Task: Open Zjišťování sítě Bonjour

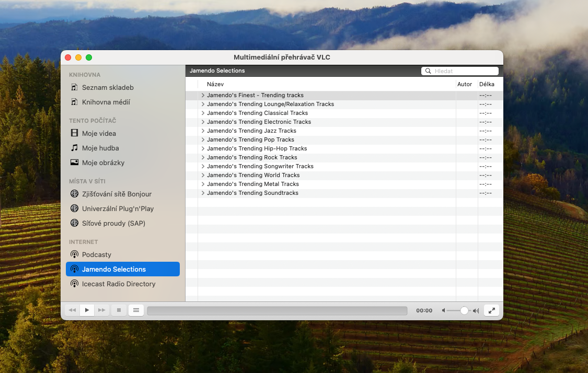Action: tap(123, 194)
